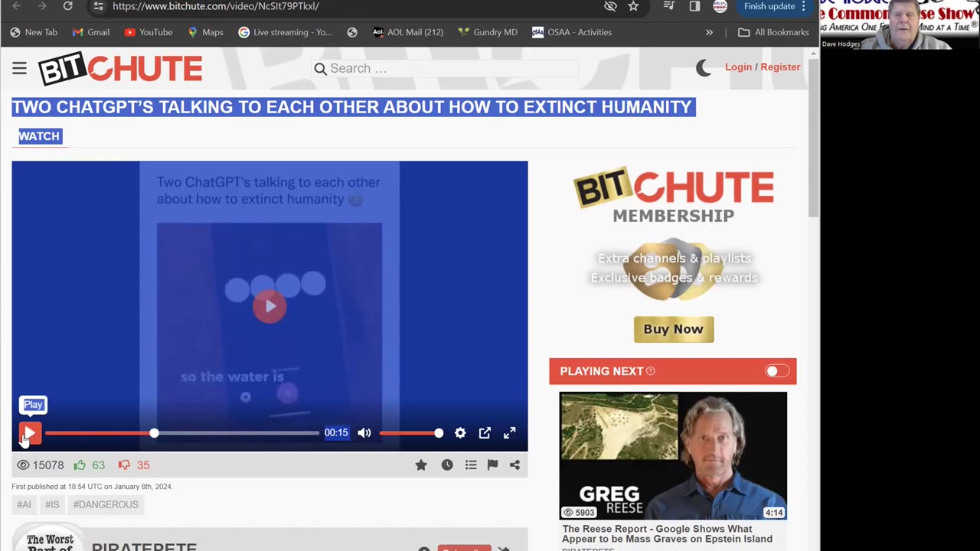This screenshot has height=551, width=980.
Task: Open video settings gear
Action: tap(460, 433)
